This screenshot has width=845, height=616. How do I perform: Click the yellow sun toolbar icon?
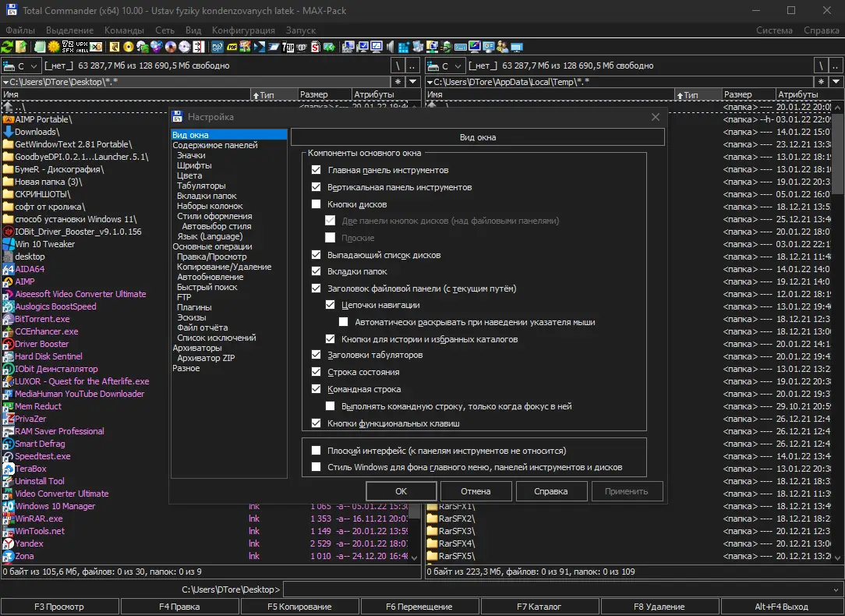(x=54, y=47)
